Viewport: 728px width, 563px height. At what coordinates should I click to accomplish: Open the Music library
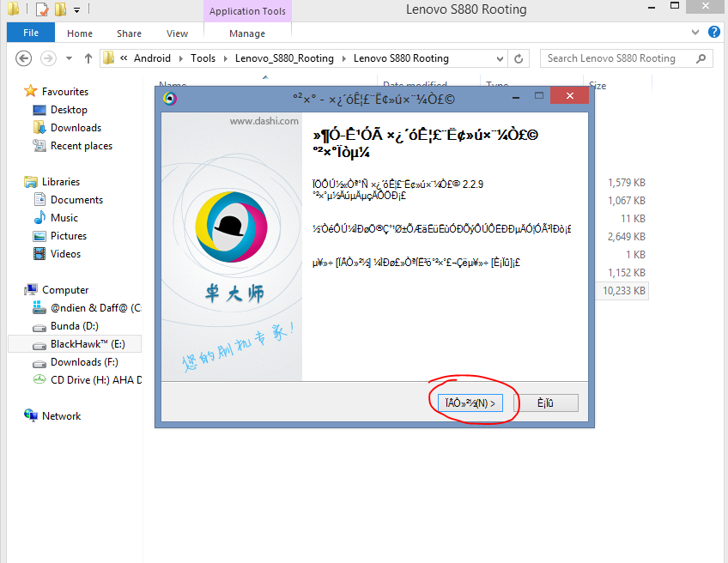click(64, 218)
